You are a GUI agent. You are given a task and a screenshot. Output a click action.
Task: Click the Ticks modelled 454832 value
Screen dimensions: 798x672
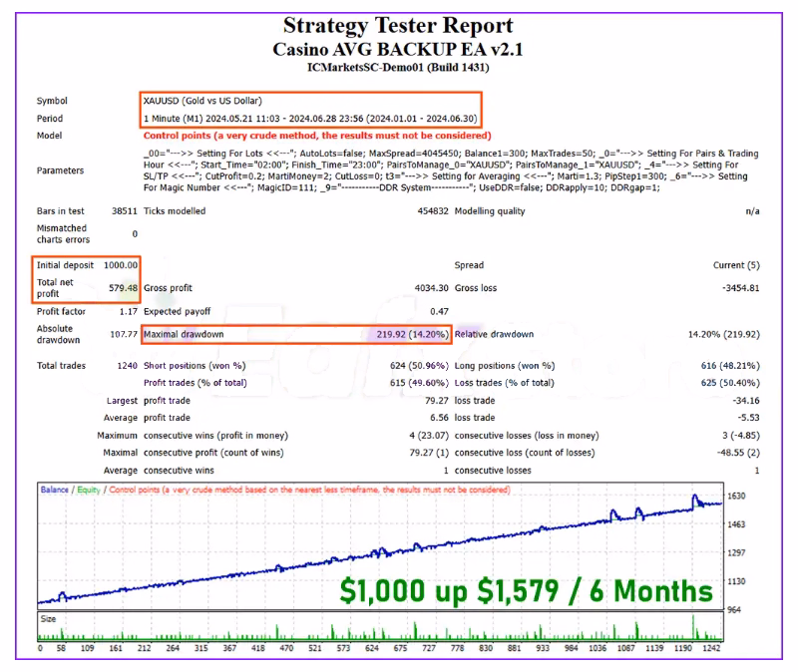(x=426, y=211)
